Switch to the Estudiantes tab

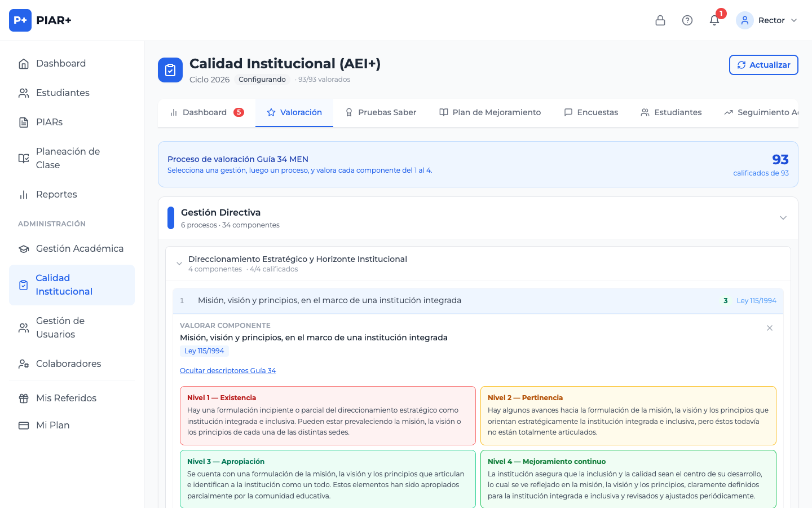point(671,112)
